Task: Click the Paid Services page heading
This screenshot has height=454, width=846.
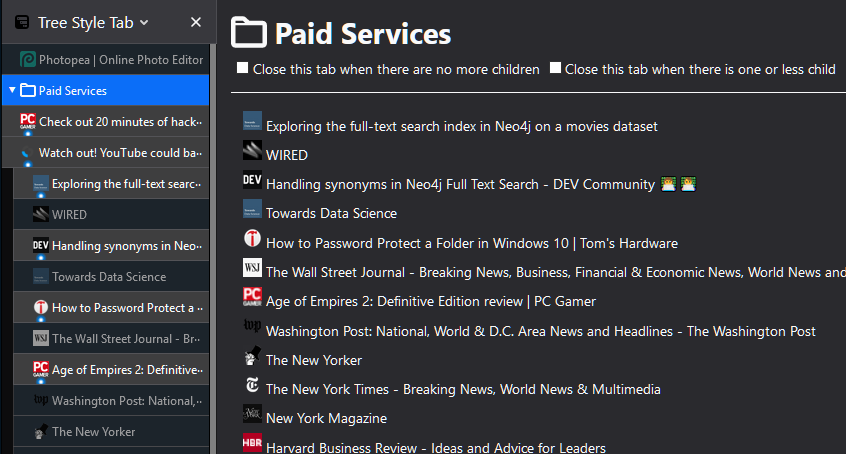Action: coord(363,33)
